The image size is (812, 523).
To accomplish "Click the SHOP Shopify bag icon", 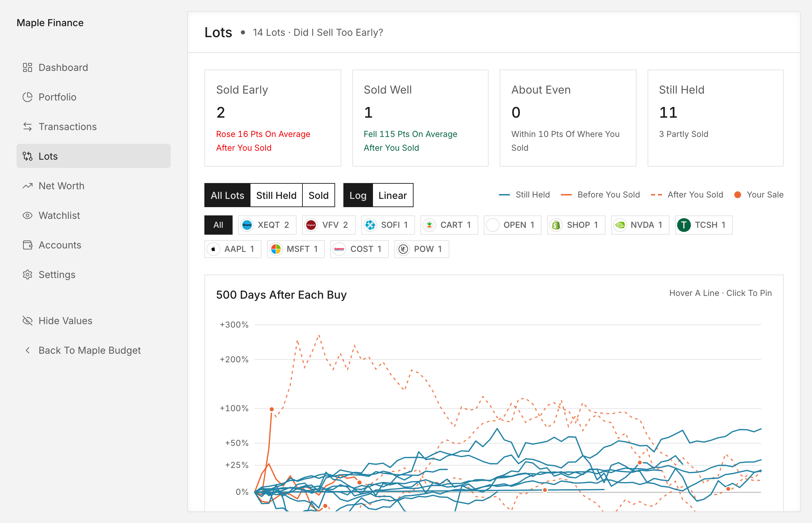I will click(556, 225).
